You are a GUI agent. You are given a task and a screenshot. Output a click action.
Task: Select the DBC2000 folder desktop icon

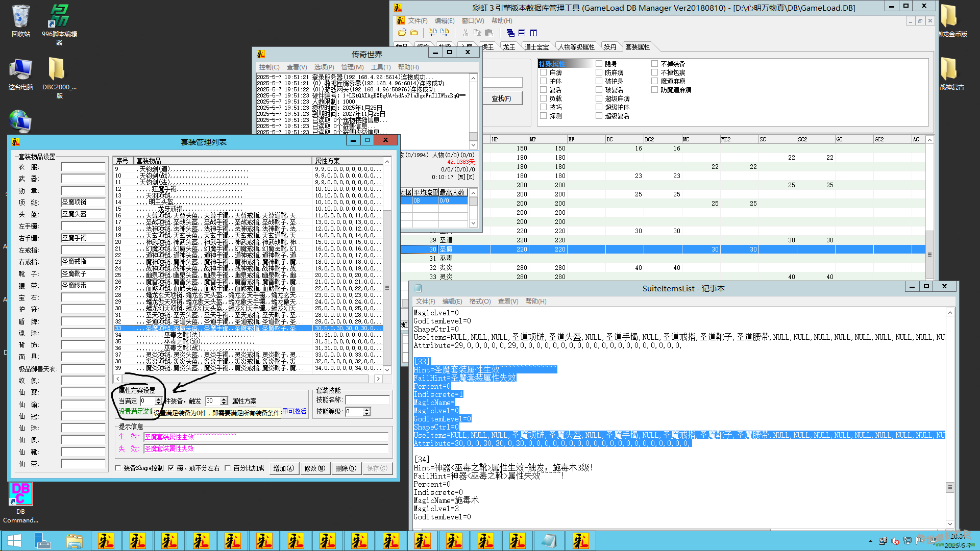59,78
